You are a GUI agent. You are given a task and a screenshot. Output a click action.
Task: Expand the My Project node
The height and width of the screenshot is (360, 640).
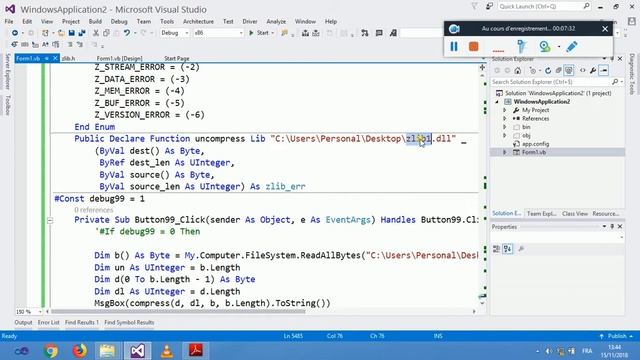tap(505, 110)
